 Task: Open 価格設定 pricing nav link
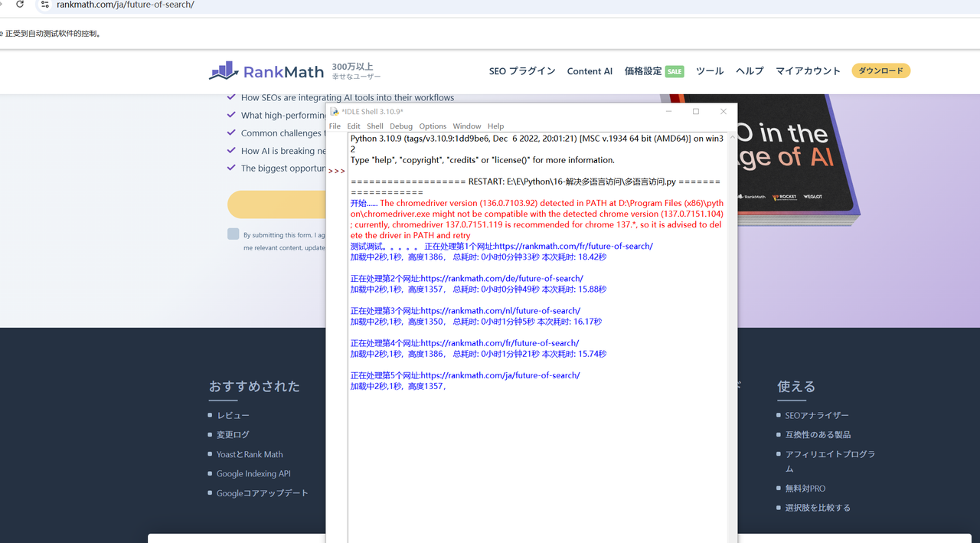pos(643,71)
